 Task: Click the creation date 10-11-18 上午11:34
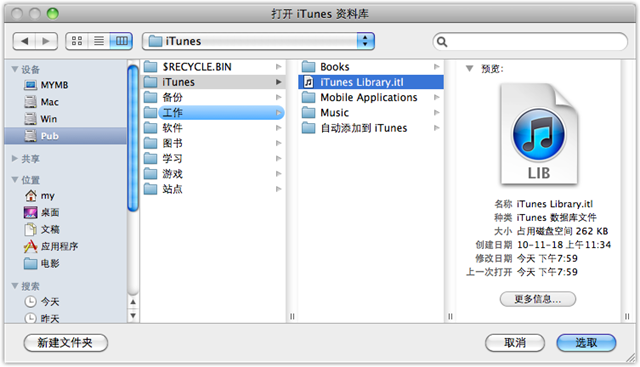564,245
